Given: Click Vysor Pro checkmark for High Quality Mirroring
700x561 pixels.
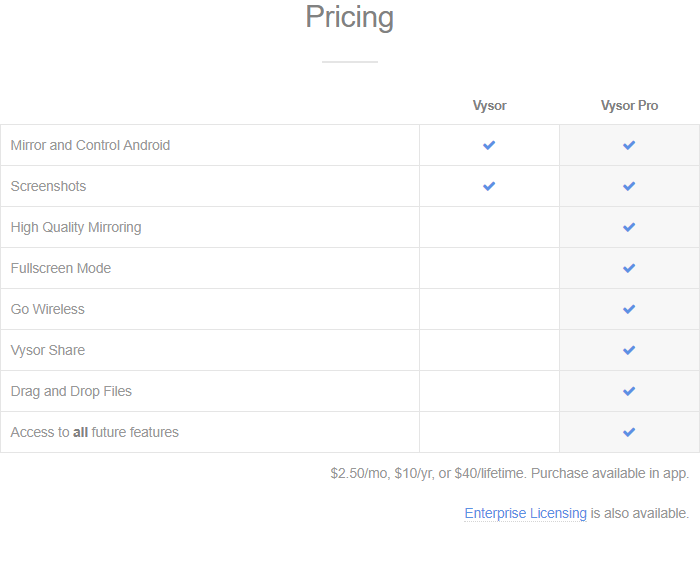Looking at the screenshot, I should point(629,227).
